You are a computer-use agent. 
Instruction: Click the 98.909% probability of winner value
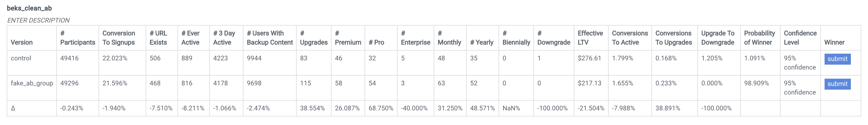(756, 83)
